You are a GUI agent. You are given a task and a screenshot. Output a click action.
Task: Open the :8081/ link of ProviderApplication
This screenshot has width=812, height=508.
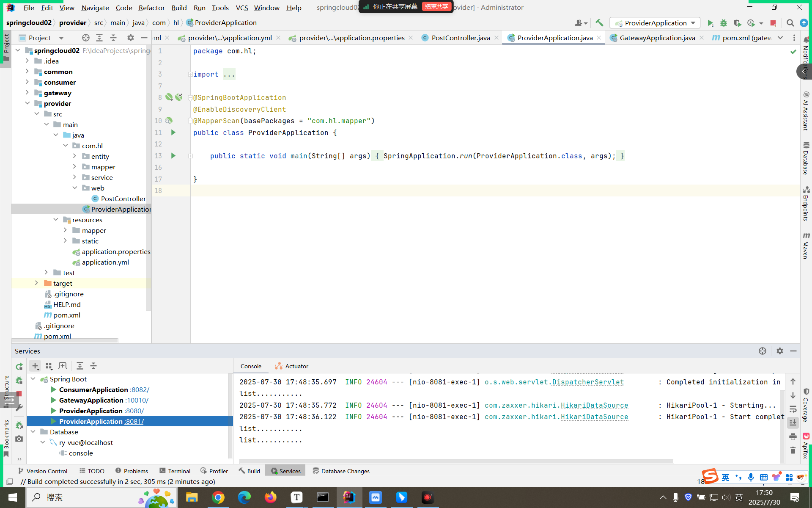[134, 421]
